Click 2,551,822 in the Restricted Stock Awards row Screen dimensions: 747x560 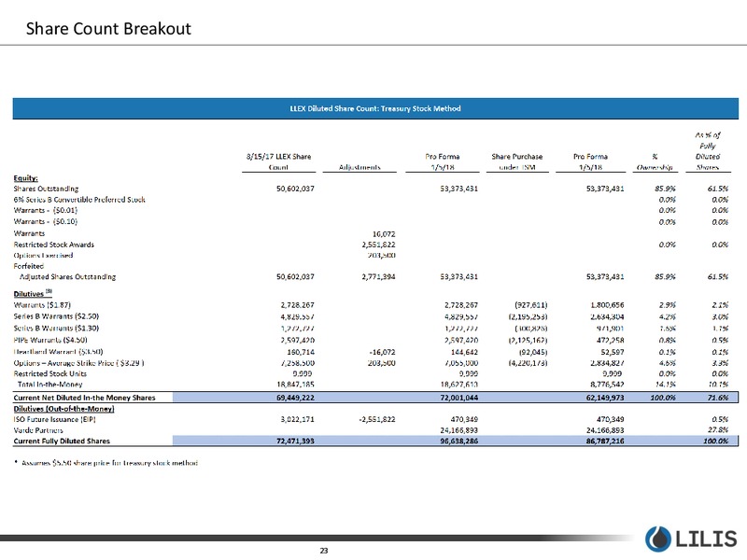379,245
